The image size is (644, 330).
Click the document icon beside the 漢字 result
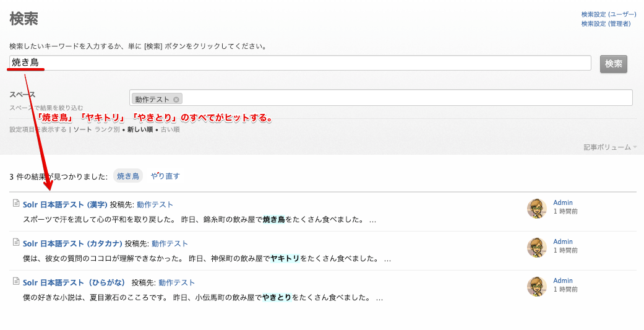point(16,203)
